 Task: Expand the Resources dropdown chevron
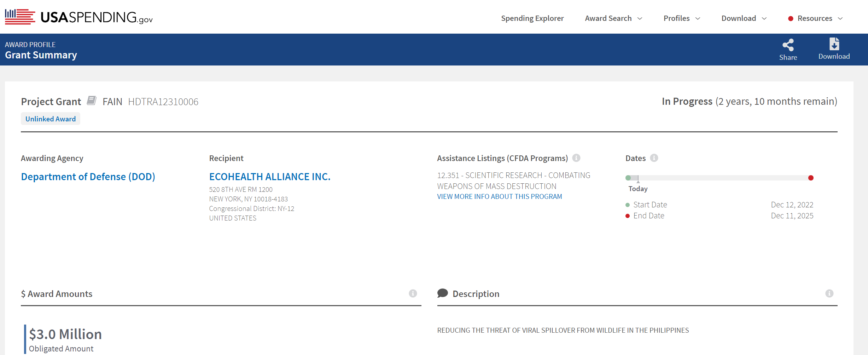click(840, 19)
